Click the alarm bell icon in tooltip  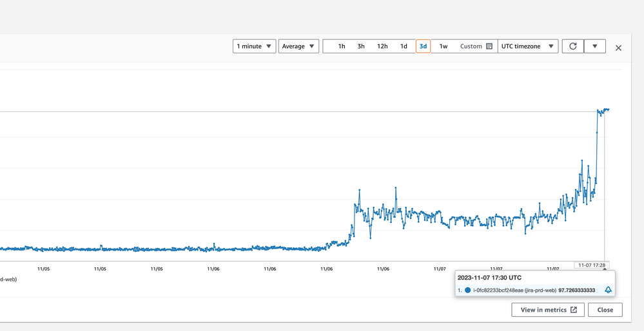609,290
